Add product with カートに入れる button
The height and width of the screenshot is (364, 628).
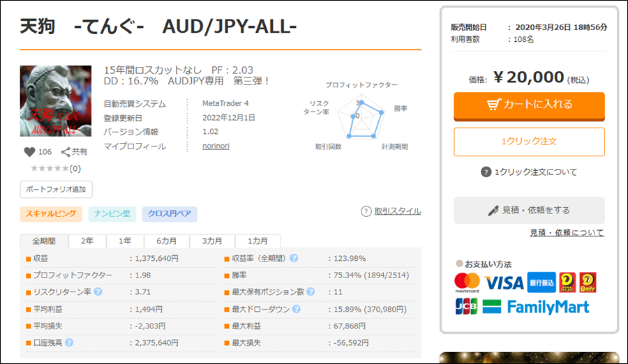coord(529,105)
